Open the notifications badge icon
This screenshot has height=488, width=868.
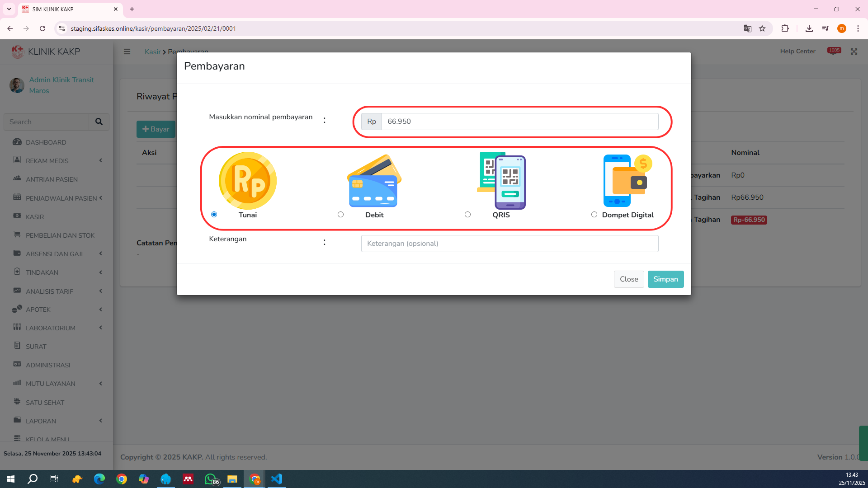coord(834,51)
